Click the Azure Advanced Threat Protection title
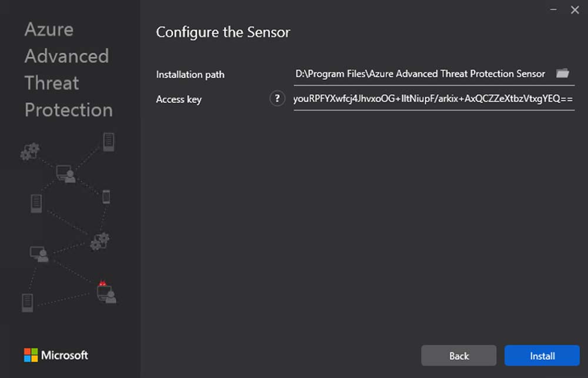Screen dimensions: 588x378 click(x=68, y=69)
